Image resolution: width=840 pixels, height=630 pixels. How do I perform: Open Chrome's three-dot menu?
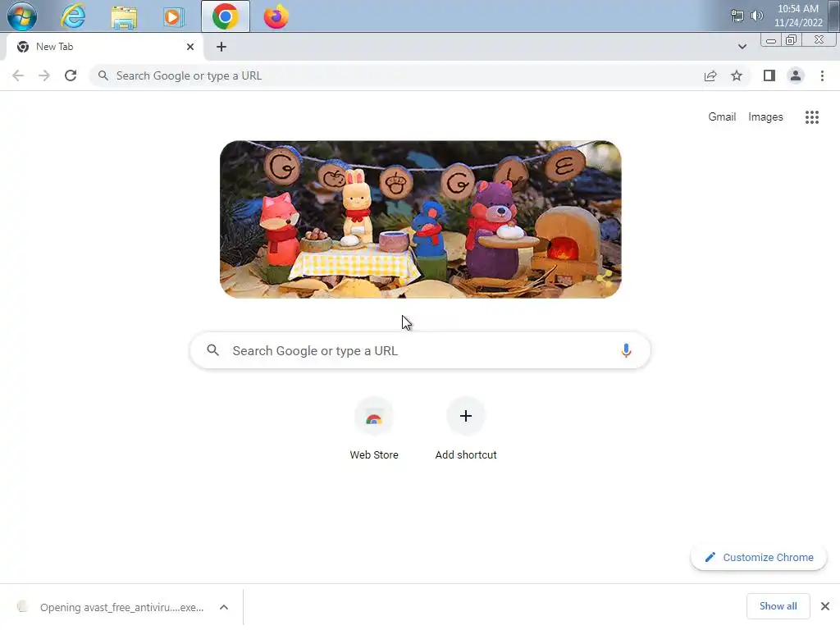tap(822, 75)
